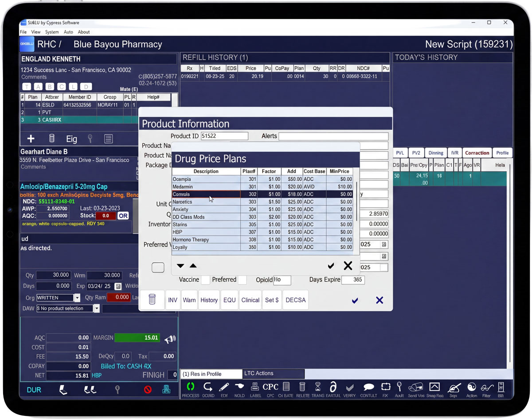Click the Action yin-yang icon
This screenshot has height=419, width=532.
point(472,387)
